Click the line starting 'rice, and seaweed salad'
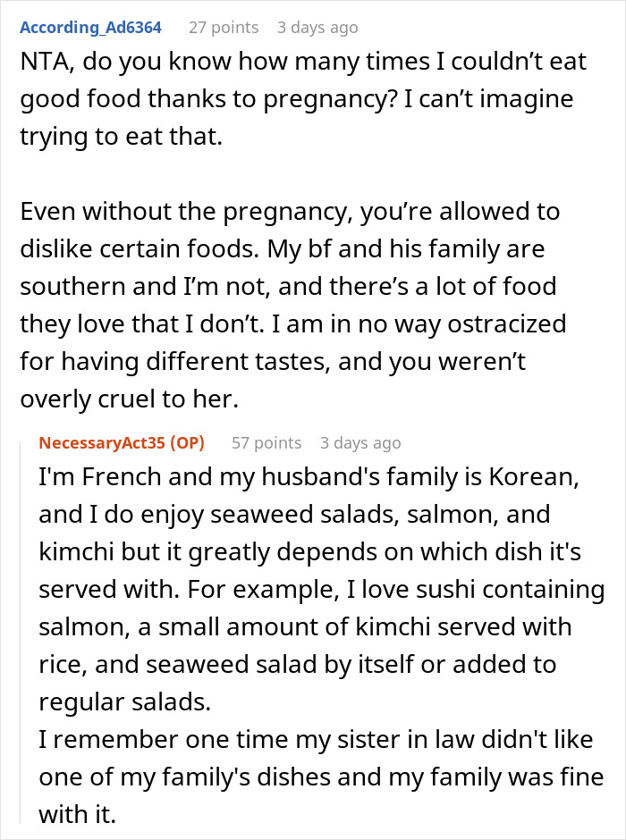The width and height of the screenshot is (626, 840). point(297,664)
